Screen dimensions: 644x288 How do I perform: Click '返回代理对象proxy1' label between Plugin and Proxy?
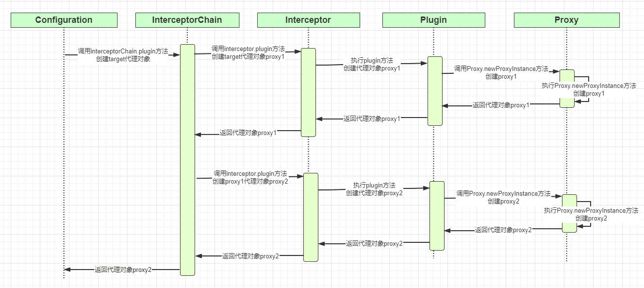tap(501, 105)
